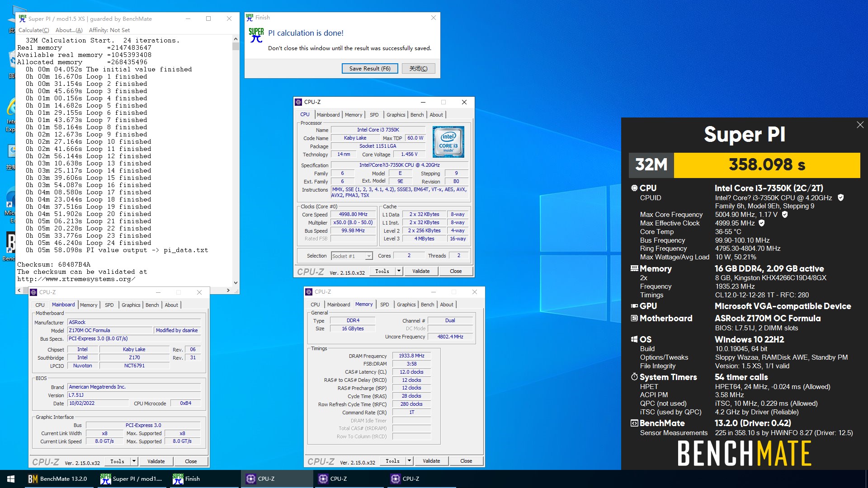Expand Tools dropdown arrow in Mainboard window
Screen dimensions: 868x488
tap(134, 461)
